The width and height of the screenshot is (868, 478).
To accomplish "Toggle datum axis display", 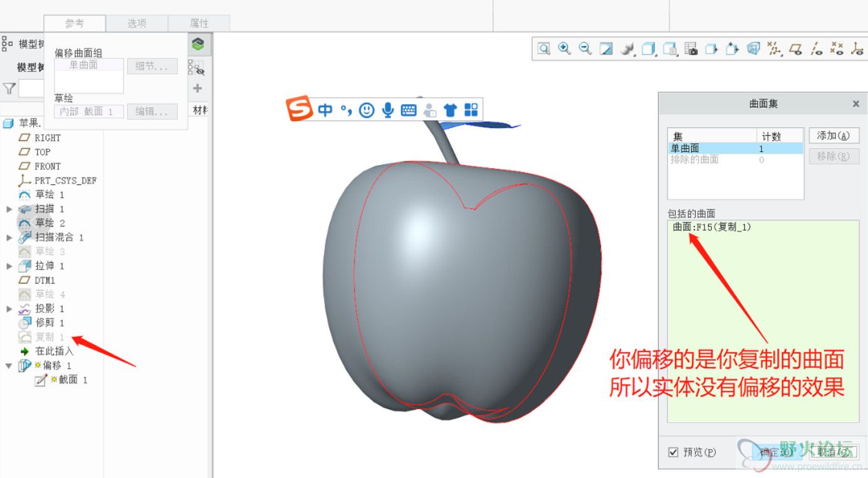I will [x=817, y=49].
